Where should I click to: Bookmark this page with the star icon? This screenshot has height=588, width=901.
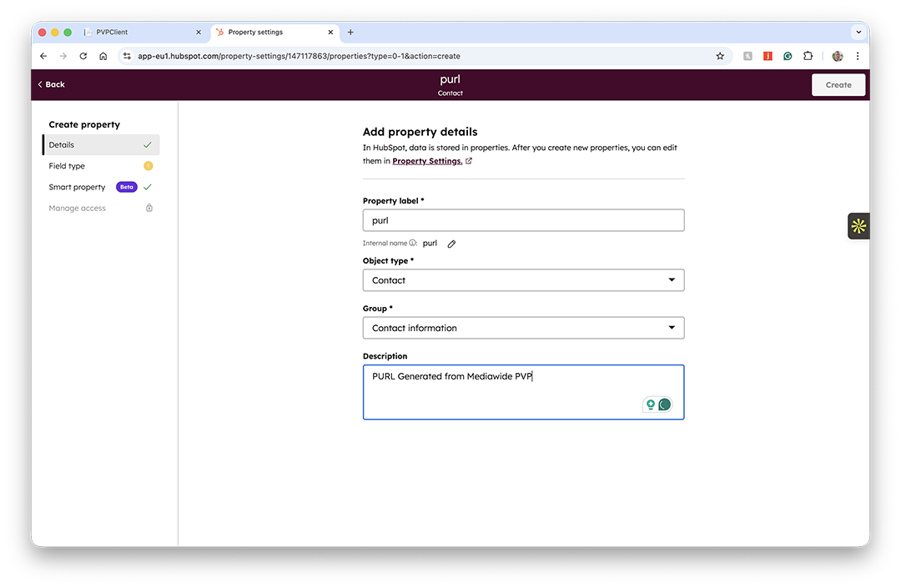point(720,56)
